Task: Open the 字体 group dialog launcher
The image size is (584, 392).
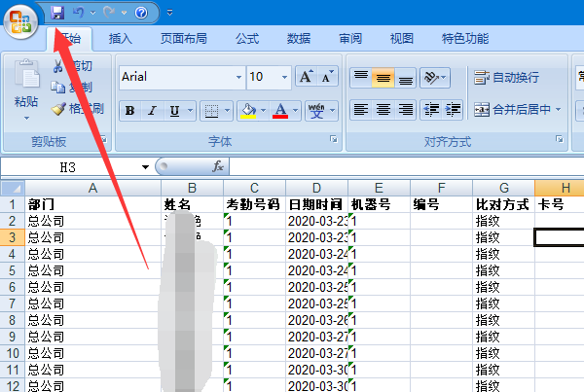Action: pyautogui.click(x=334, y=139)
